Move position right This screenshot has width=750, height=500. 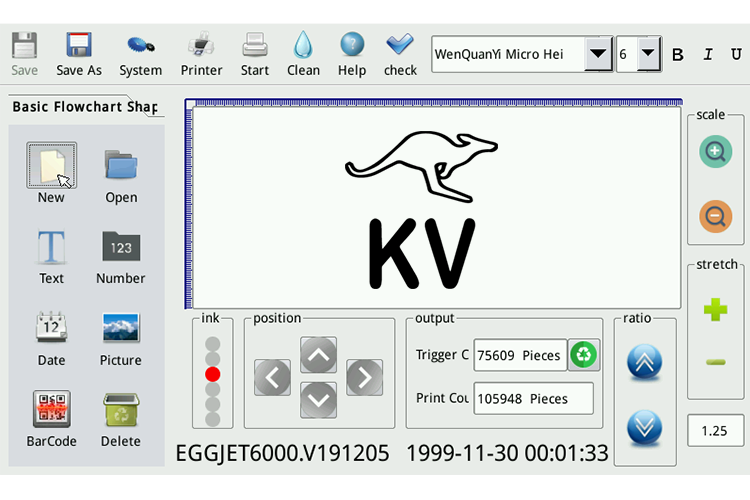[364, 378]
